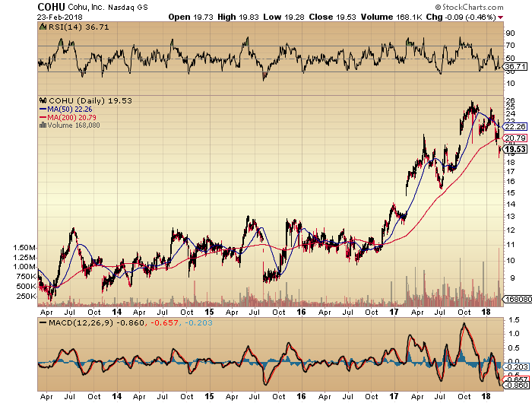The width and height of the screenshot is (532, 403).
Task: Click the Low 19.28 value
Action: (x=283, y=17)
